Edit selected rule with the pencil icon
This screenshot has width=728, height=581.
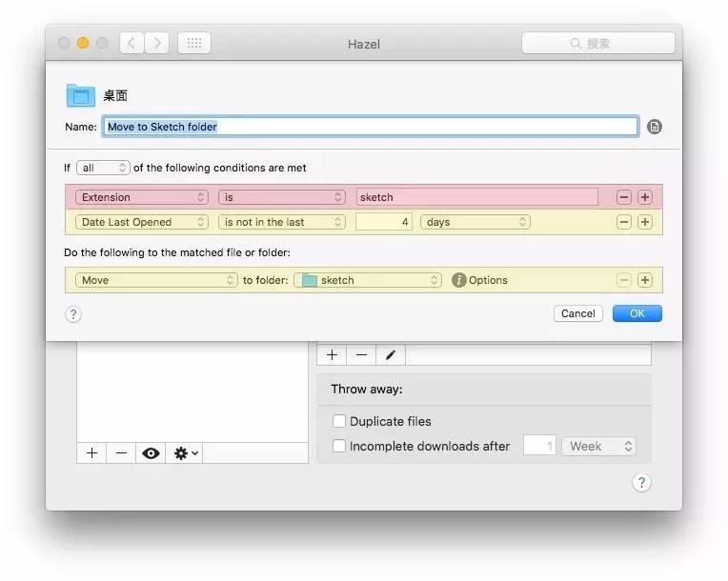click(x=391, y=355)
